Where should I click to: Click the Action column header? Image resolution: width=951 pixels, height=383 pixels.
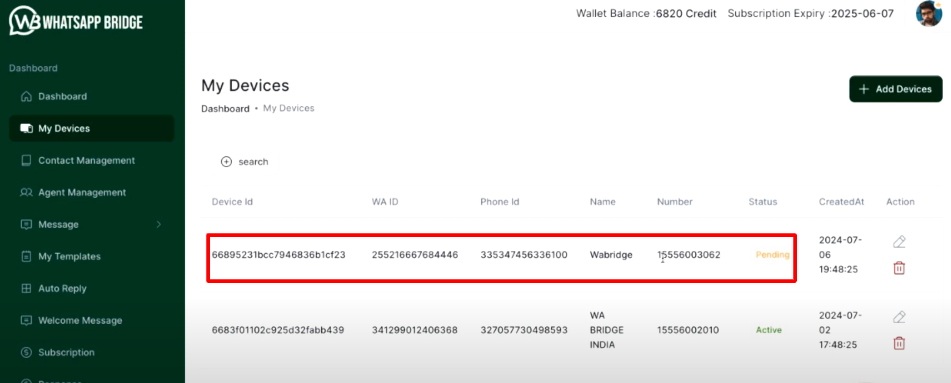click(900, 202)
